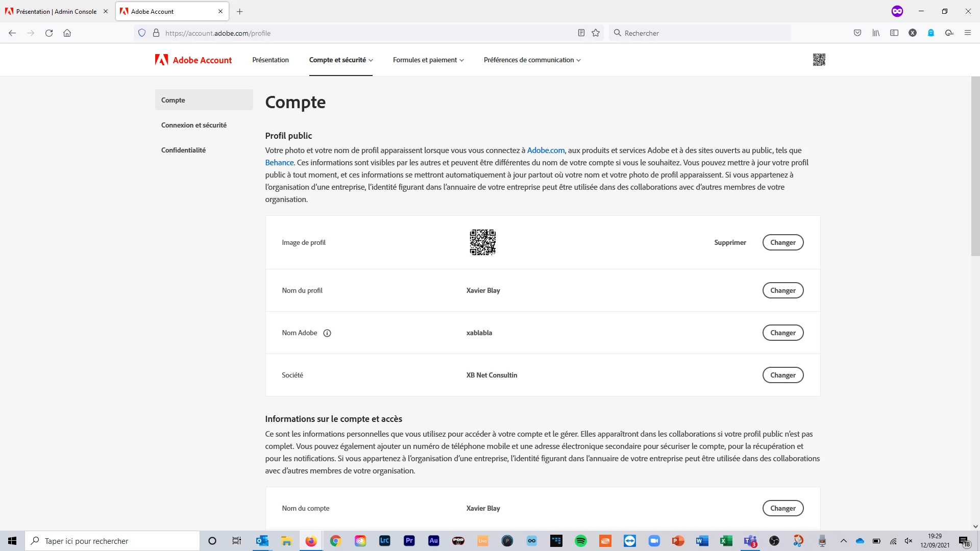Expand the Compte et sécurité dropdown

click(341, 60)
